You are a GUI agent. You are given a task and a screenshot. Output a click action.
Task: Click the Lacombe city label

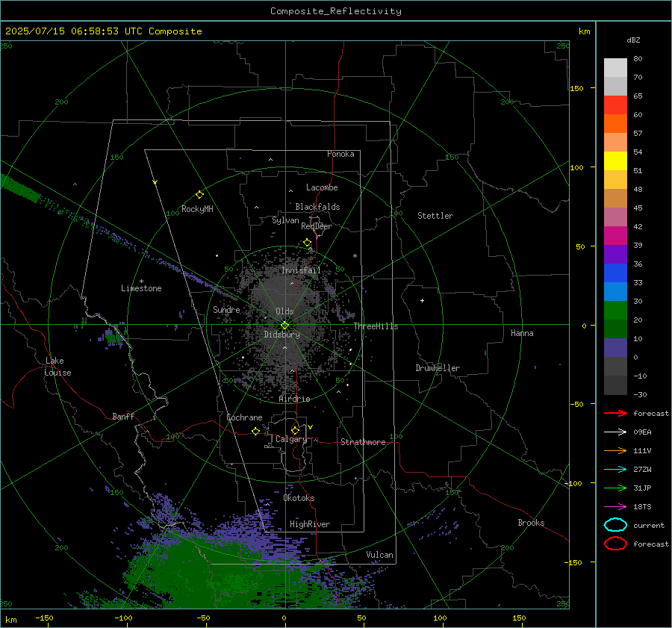pyautogui.click(x=322, y=187)
